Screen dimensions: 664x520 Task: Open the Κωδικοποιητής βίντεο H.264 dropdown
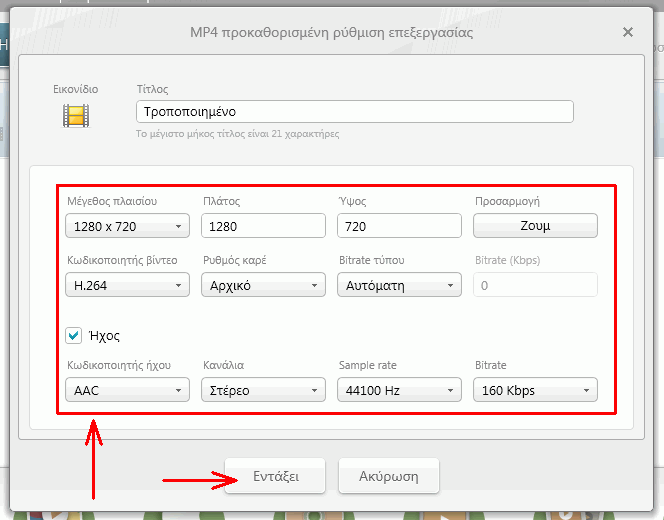[x=127, y=285]
